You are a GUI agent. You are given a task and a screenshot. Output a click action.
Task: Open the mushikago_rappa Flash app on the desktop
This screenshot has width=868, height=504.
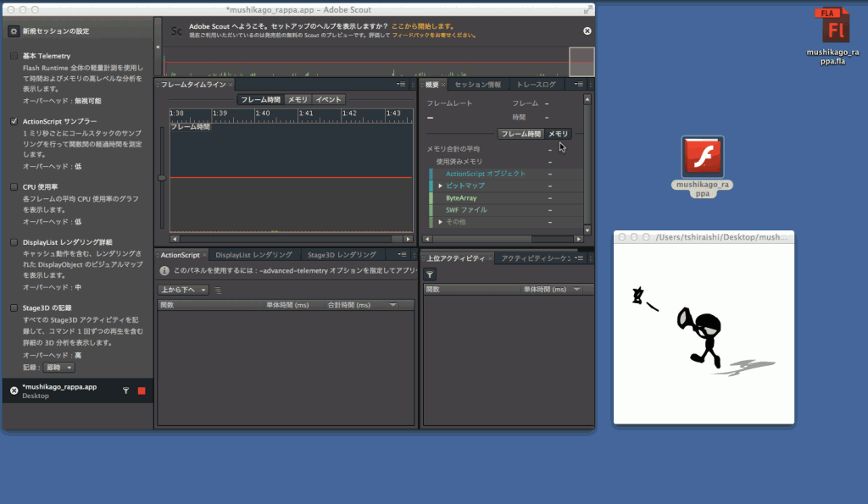tap(702, 158)
